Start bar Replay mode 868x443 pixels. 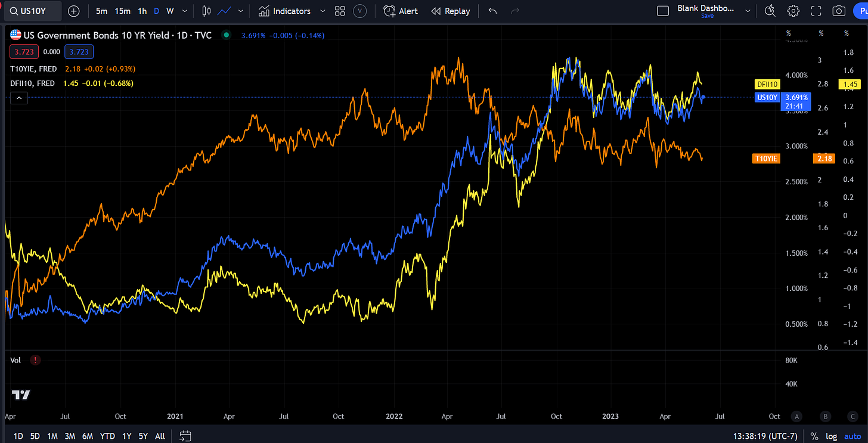(450, 11)
